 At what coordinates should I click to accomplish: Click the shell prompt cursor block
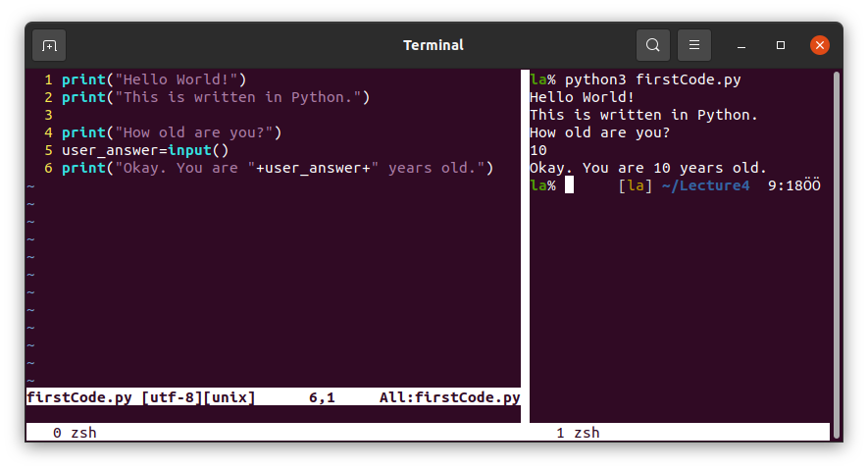tap(569, 185)
